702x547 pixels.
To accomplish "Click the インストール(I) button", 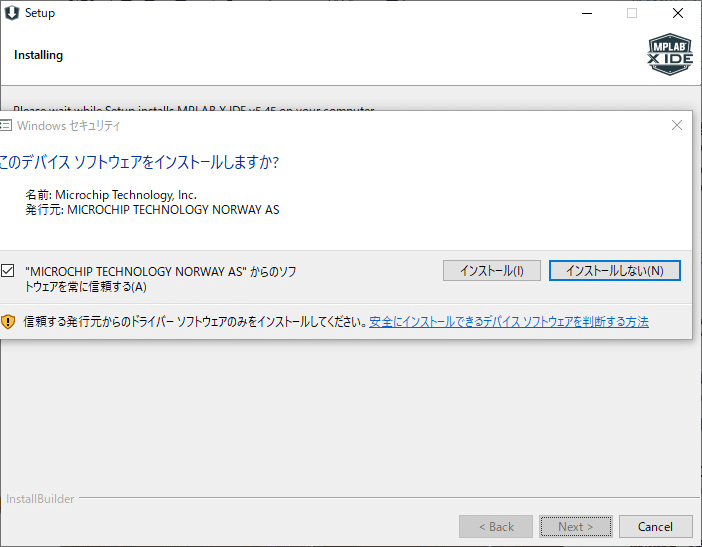I will [492, 270].
